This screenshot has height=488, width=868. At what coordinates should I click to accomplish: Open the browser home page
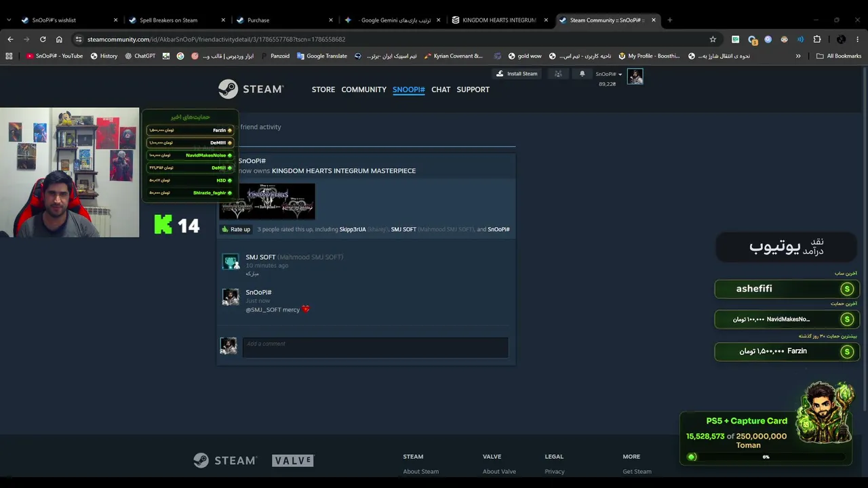click(x=59, y=39)
